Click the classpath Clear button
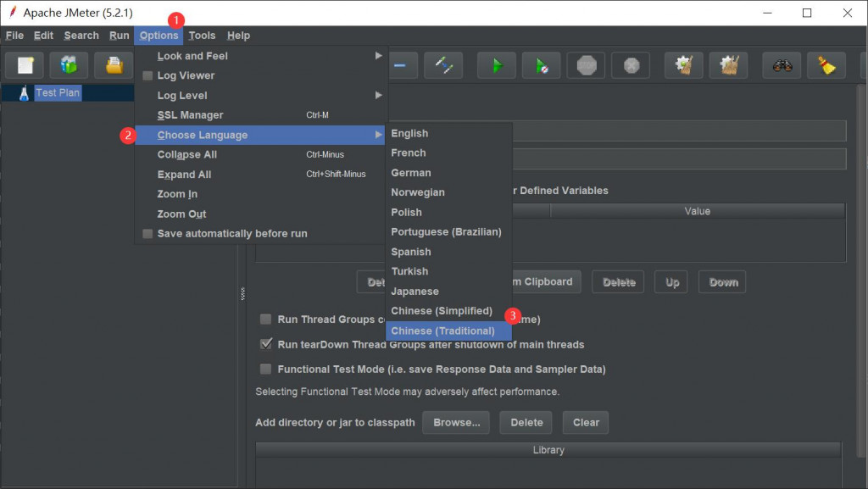The width and height of the screenshot is (868, 489). 586,423
